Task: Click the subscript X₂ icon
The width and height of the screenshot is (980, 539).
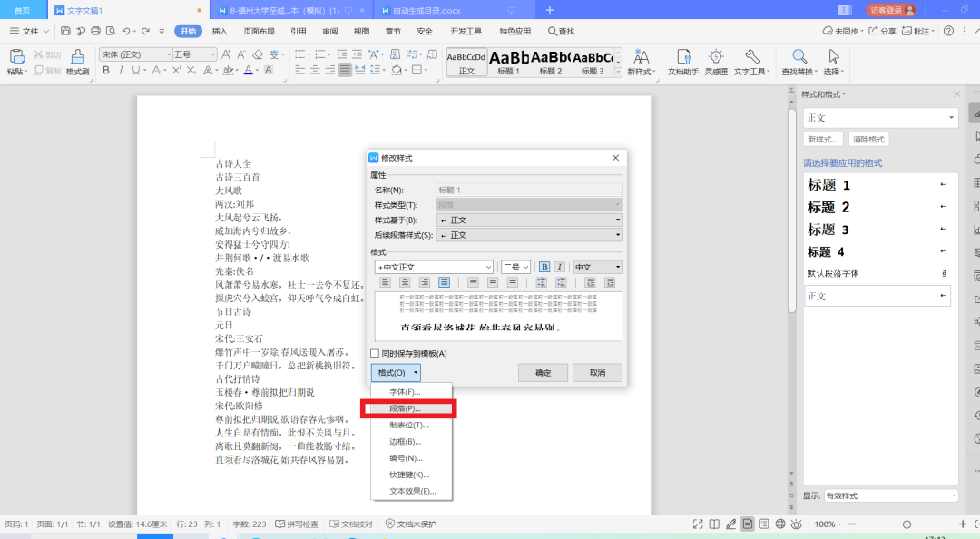Action: tap(191, 70)
